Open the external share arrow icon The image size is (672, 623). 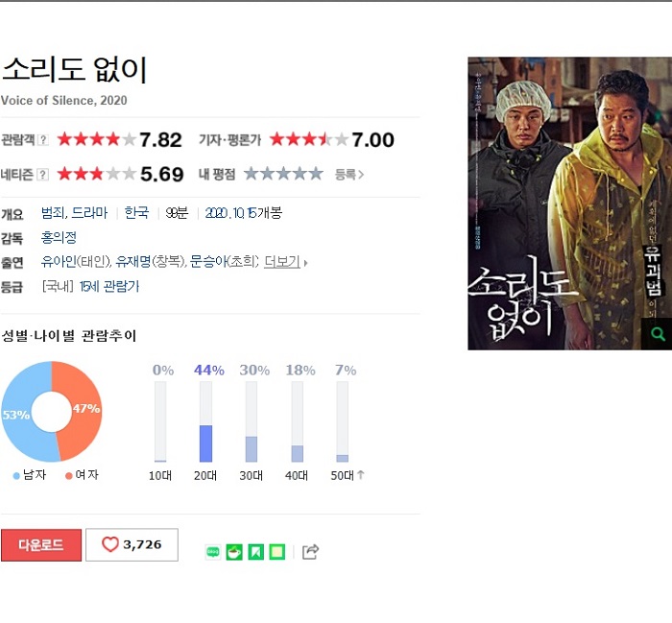coord(310,551)
